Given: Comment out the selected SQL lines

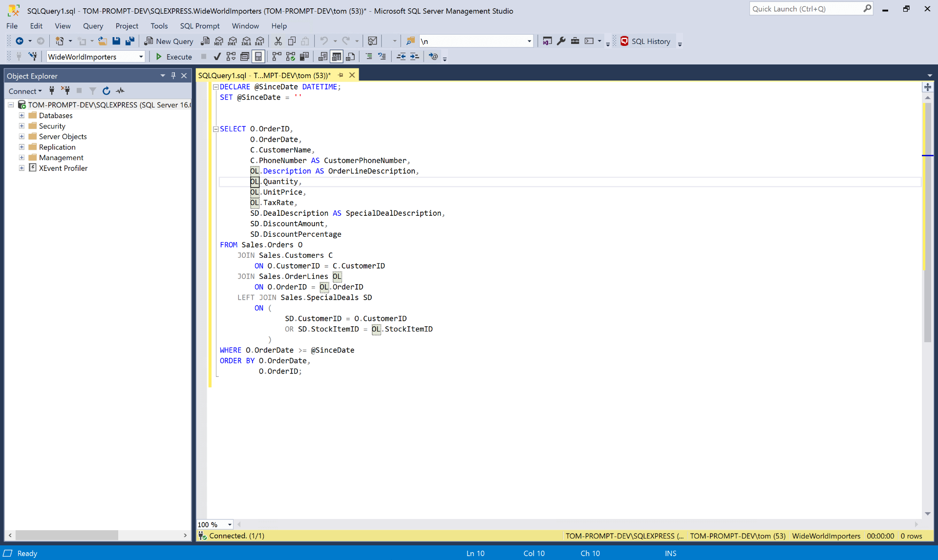Looking at the screenshot, I should pos(370,56).
